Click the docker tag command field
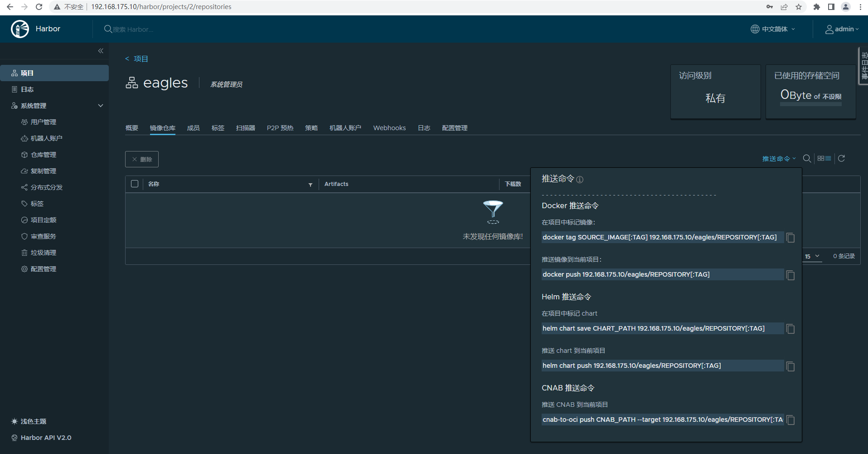This screenshot has width=868, height=454. [663, 237]
